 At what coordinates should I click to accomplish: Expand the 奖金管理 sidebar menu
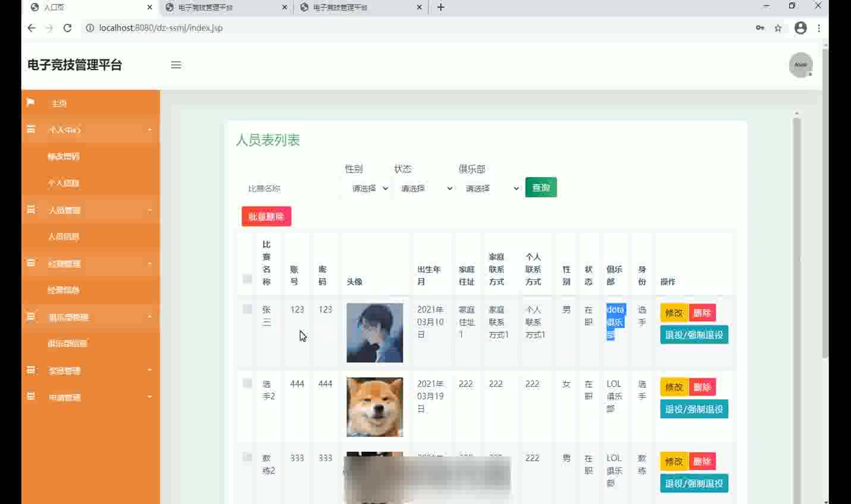[90, 370]
